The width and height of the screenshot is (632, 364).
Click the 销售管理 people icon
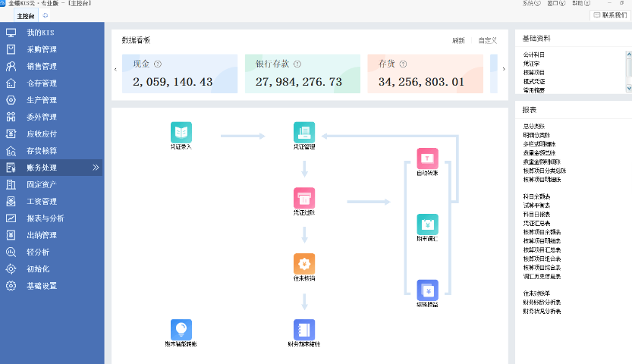[x=11, y=67]
